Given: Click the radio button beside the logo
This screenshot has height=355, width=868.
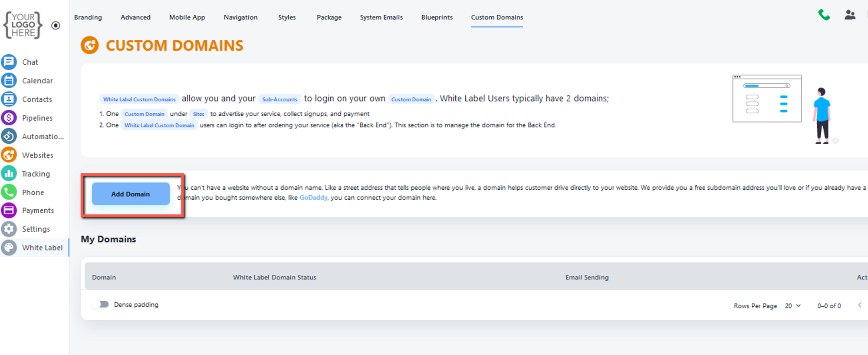Looking at the screenshot, I should (x=56, y=26).
